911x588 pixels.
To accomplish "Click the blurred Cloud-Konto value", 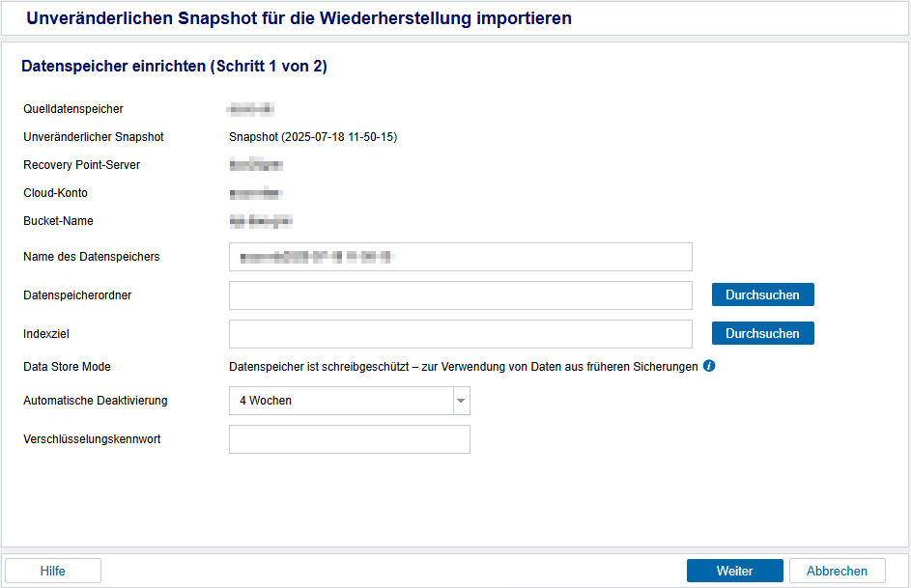I will tap(256, 193).
